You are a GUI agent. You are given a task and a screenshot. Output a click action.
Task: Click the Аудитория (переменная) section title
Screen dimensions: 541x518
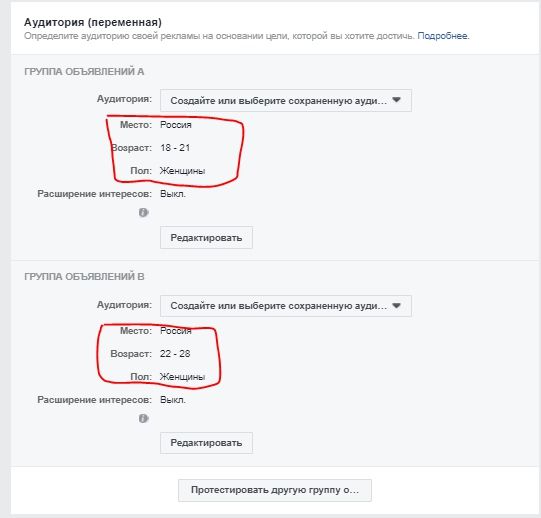93,22
